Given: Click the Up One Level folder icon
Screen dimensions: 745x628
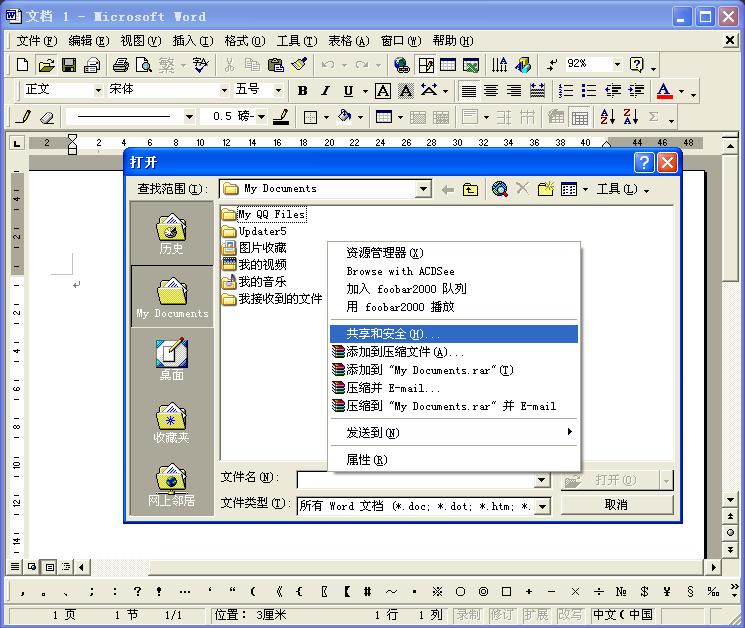Looking at the screenshot, I should (470, 189).
